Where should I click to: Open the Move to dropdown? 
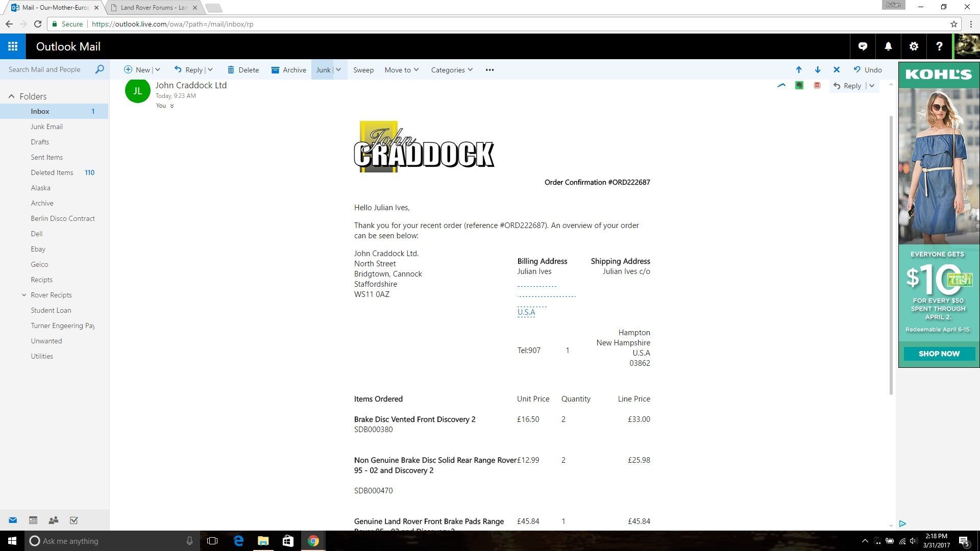401,70
